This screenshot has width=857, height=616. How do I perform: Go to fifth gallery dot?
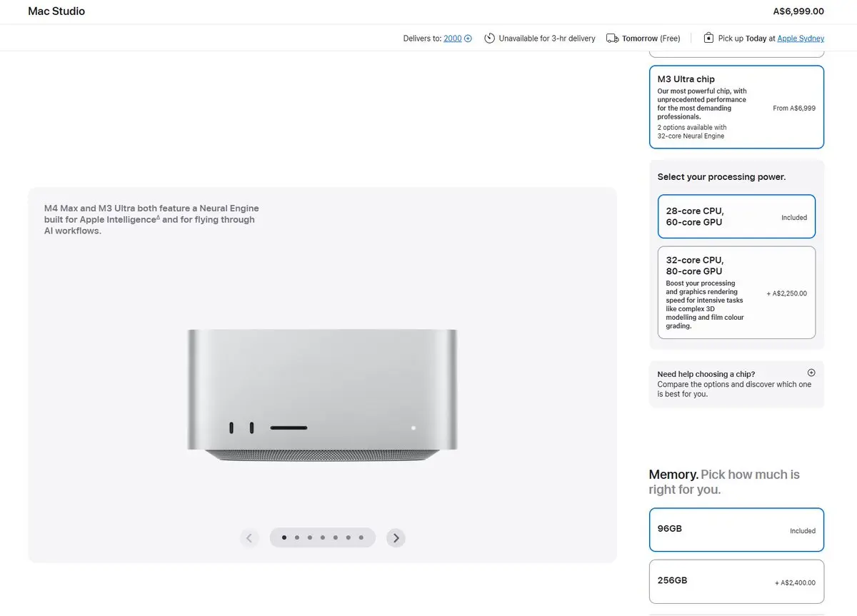pyautogui.click(x=336, y=537)
